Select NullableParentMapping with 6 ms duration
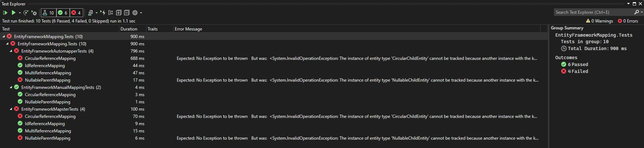 pyautogui.click(x=274, y=138)
